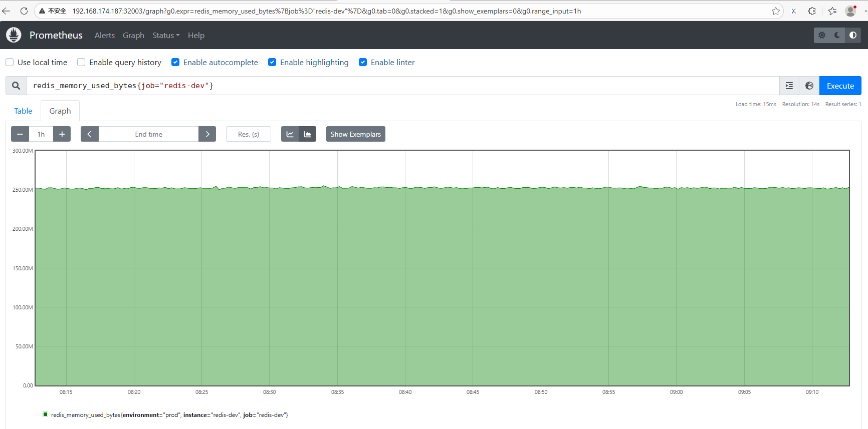Check the Use local time checkbox
The image size is (868, 429).
pos(10,62)
